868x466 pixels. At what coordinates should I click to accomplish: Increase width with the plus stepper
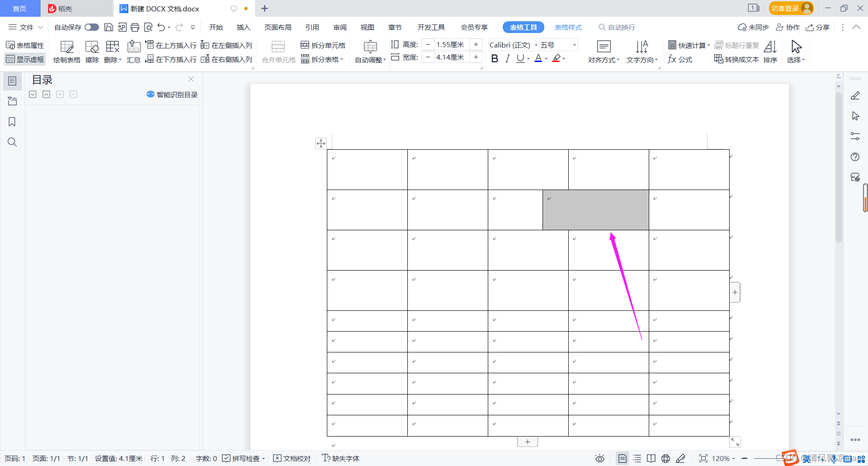[x=476, y=57]
